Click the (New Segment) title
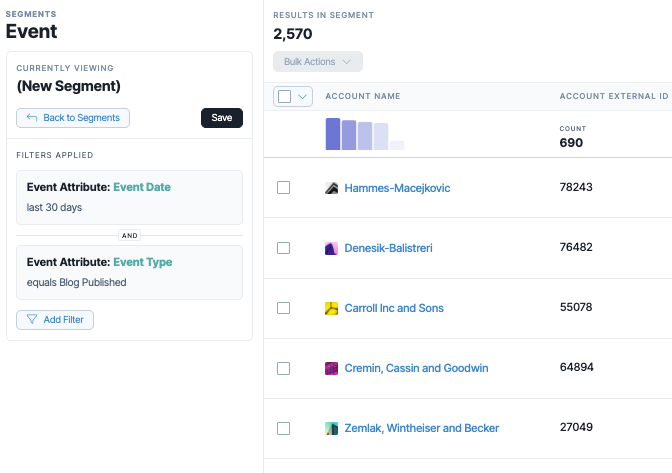672x473 pixels. click(x=69, y=86)
